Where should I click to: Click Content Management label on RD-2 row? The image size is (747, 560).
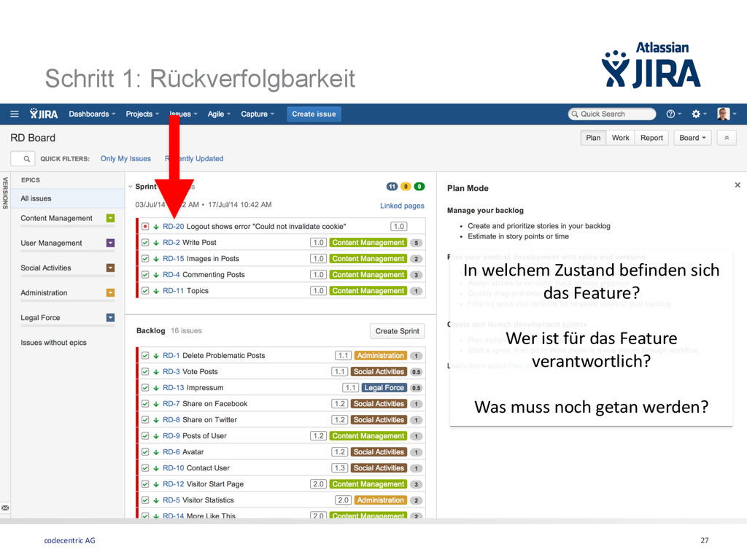(x=368, y=243)
